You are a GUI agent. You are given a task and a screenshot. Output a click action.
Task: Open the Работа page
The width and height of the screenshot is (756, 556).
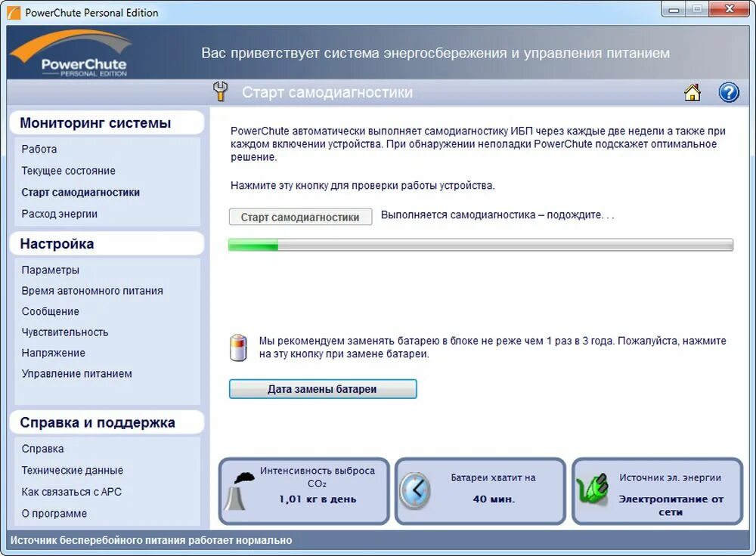(x=39, y=150)
